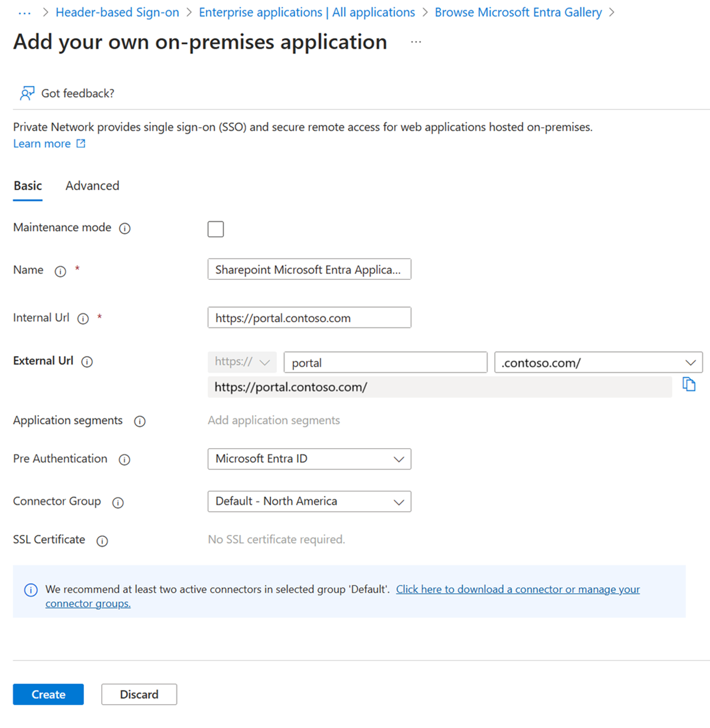Viewport: 710px width, 728px height.
Task: Open the https:// protocol dropdown
Action: pos(242,362)
